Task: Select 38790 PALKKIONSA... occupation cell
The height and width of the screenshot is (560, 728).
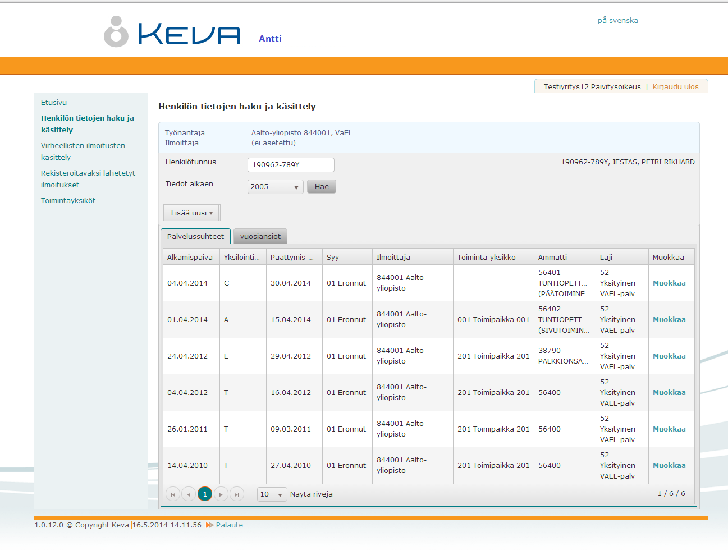Action: pos(565,356)
